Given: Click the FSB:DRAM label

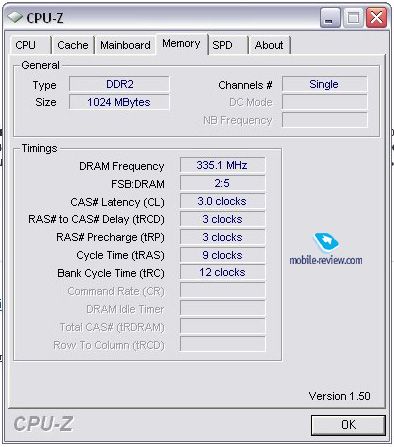Looking at the screenshot, I should [x=138, y=184].
